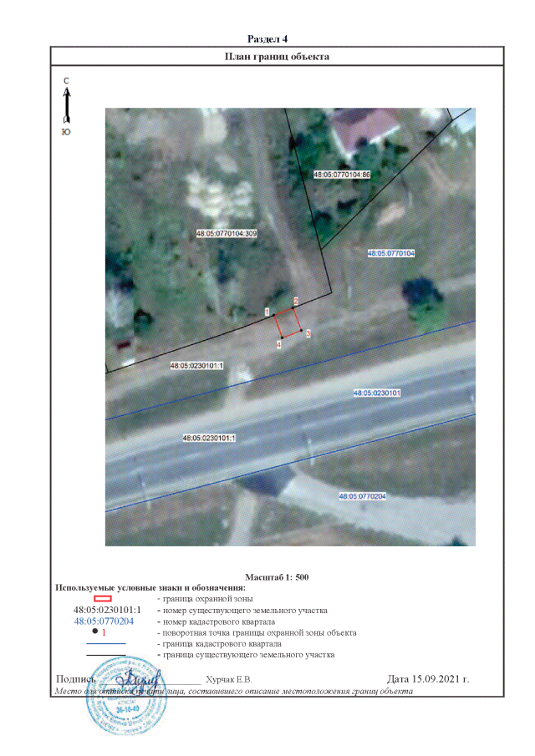Click the blue map label 48:05:0230101
535x756 pixels.
click(378, 392)
